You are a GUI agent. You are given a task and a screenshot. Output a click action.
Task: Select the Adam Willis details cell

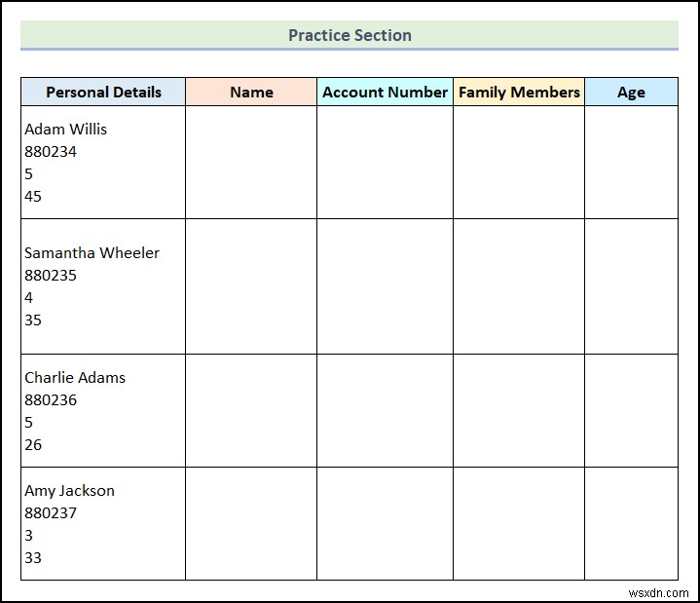[103, 162]
